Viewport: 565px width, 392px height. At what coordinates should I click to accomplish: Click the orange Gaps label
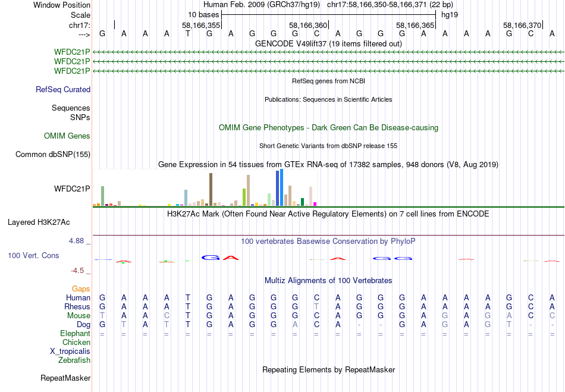(81, 288)
